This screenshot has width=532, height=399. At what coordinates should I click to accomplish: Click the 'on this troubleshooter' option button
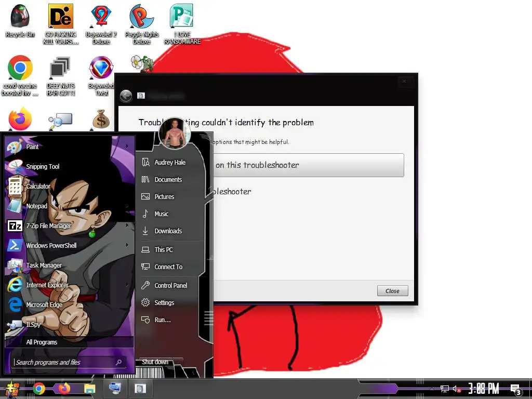[308, 165]
